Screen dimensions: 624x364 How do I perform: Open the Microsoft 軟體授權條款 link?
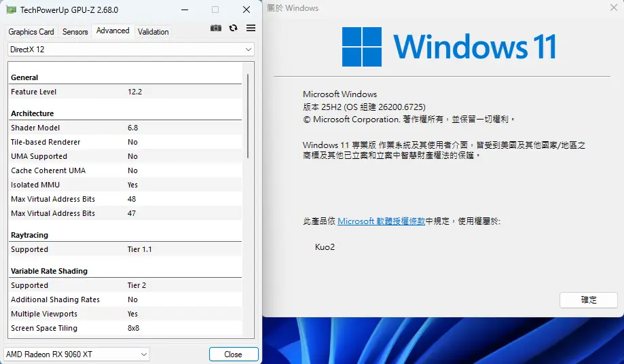[x=381, y=221]
